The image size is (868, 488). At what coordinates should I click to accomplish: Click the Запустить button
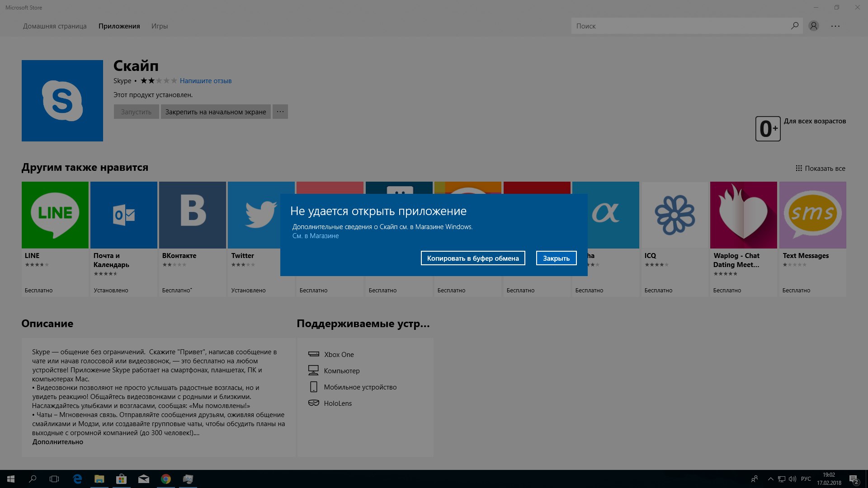tap(136, 112)
